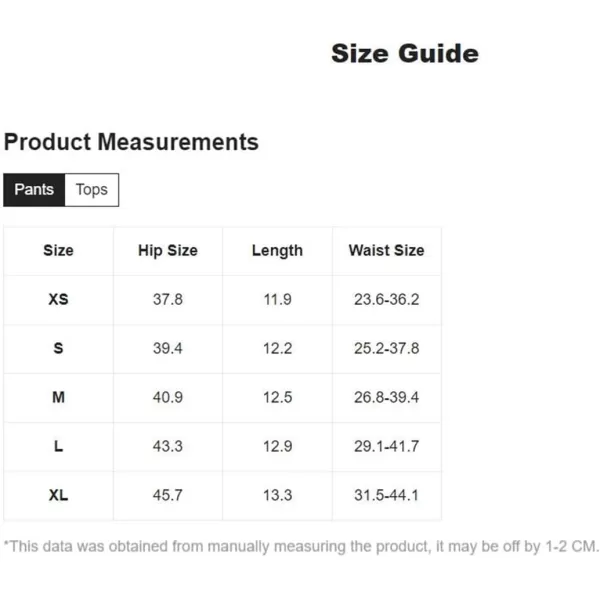The width and height of the screenshot is (600, 600).
Task: Select the Waist Size column header
Action: [386, 251]
